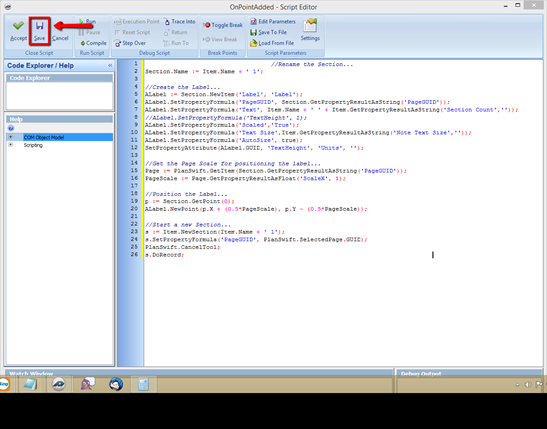The width and height of the screenshot is (547, 429).
Task: Click line number 15 in gutter
Action: coord(134,171)
